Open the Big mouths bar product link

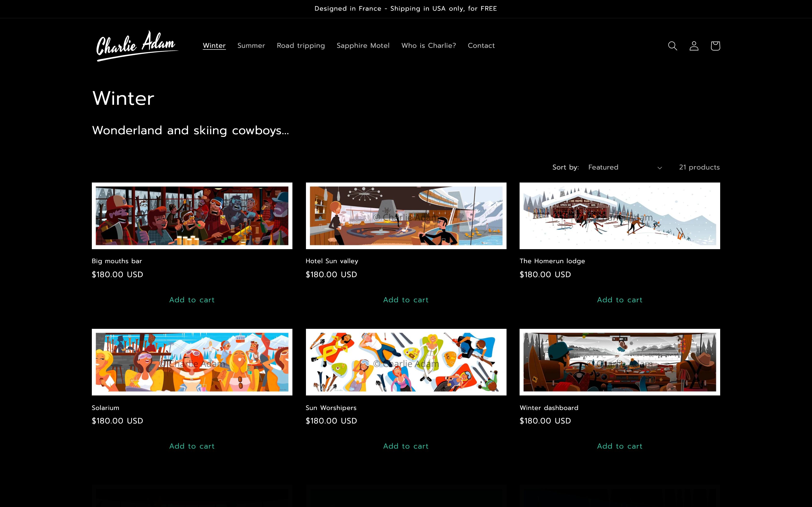coord(117,261)
